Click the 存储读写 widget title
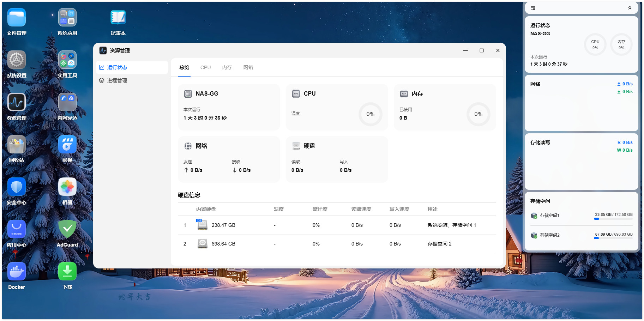The image size is (644, 321). (x=540, y=143)
